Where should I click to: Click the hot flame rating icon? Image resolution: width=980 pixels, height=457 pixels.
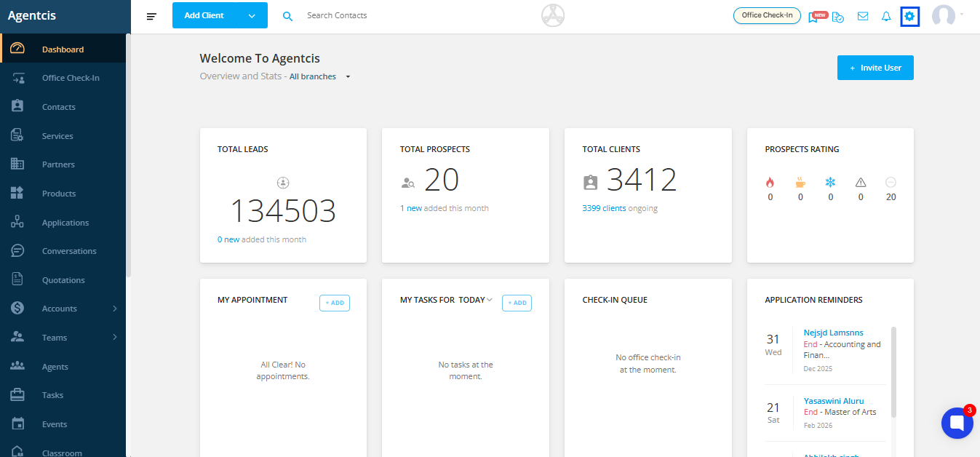pos(770,182)
